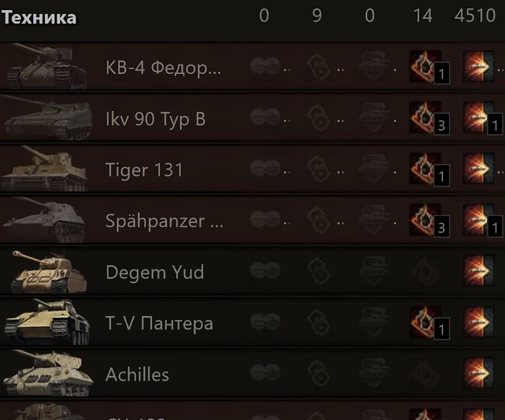Image resolution: width=505 pixels, height=420 pixels.
Task: Click Ikv 90 Typ B medal badge showing 3
Action: 429,118
